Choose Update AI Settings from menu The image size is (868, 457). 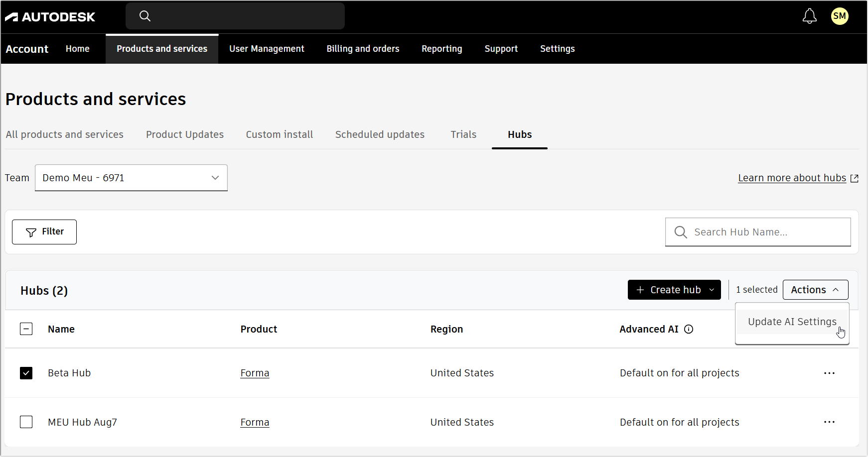tap(792, 322)
